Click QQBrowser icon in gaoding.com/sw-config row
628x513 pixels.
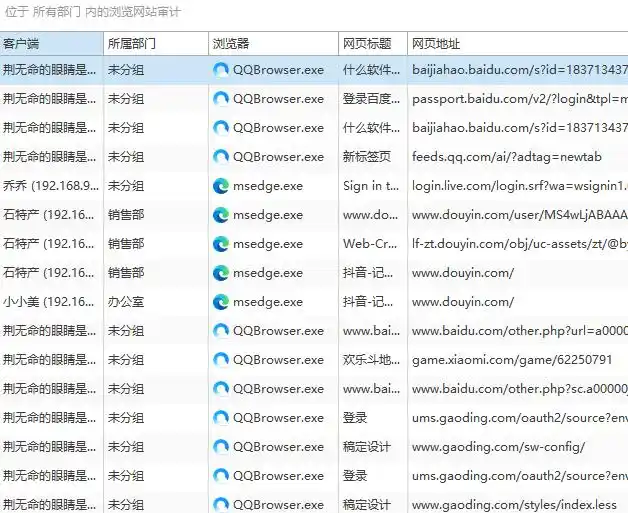tap(221, 447)
